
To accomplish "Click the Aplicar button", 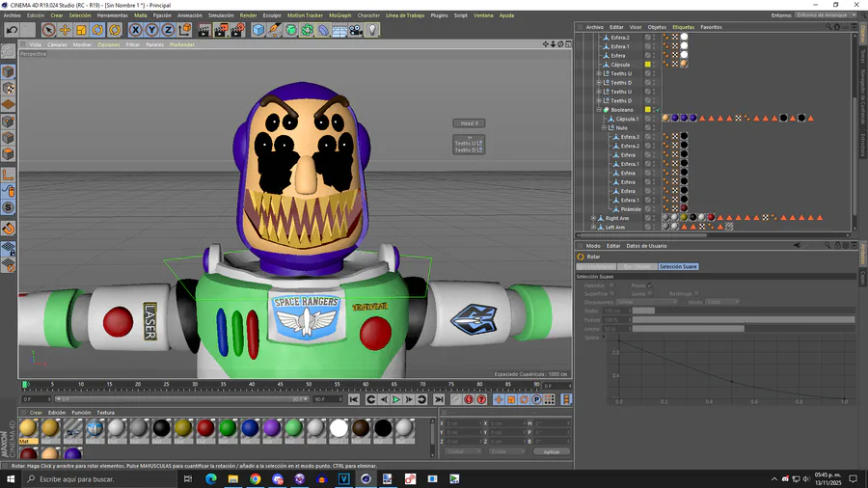I will coord(551,451).
